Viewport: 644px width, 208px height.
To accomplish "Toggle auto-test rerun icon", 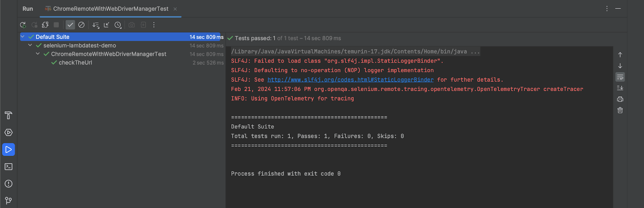I will coord(45,25).
